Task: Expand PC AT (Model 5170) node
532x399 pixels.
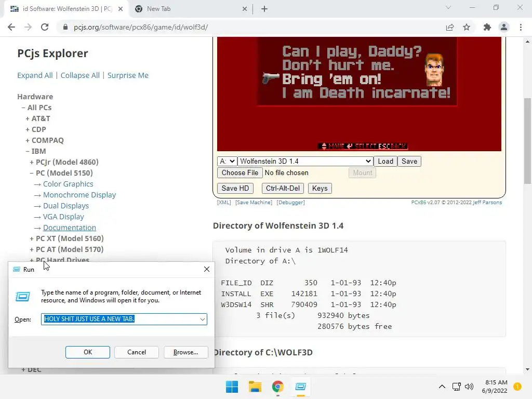Action: 66,249
